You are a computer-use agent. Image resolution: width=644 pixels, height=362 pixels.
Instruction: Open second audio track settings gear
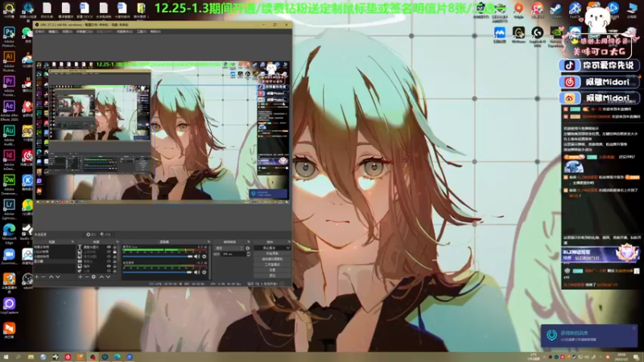204,272
